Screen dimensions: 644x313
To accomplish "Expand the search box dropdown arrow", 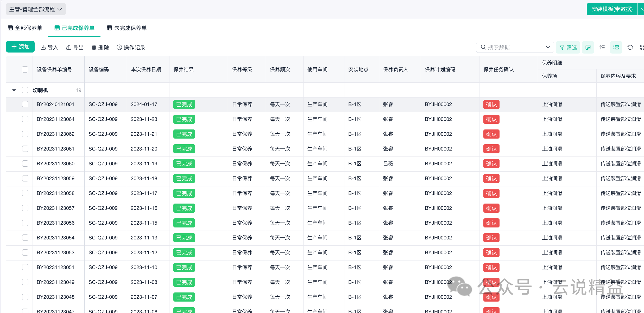I will pos(548,47).
